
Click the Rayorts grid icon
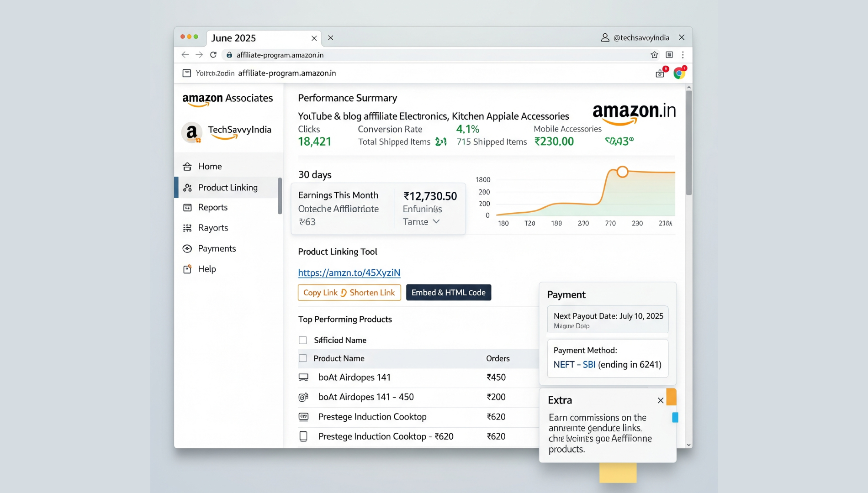(187, 228)
